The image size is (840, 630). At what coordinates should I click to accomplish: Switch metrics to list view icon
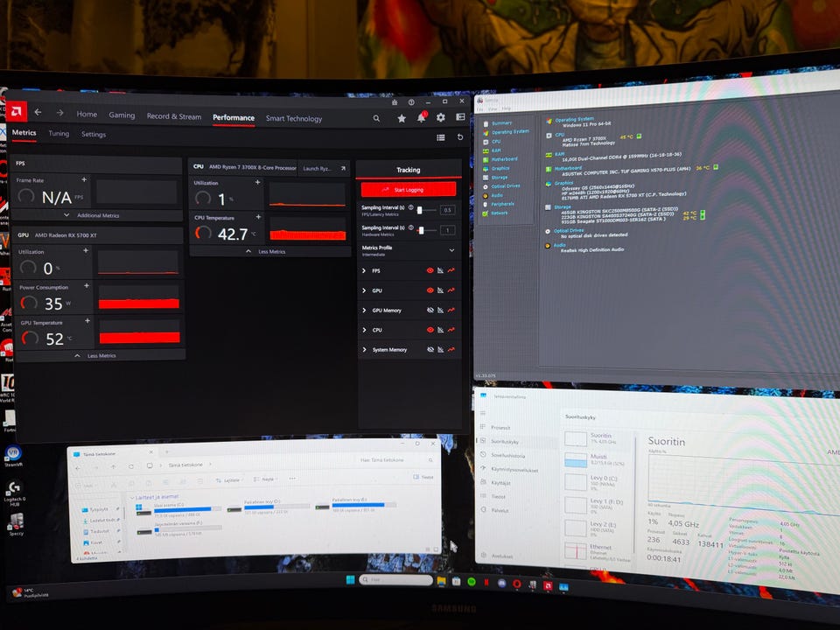[x=441, y=137]
